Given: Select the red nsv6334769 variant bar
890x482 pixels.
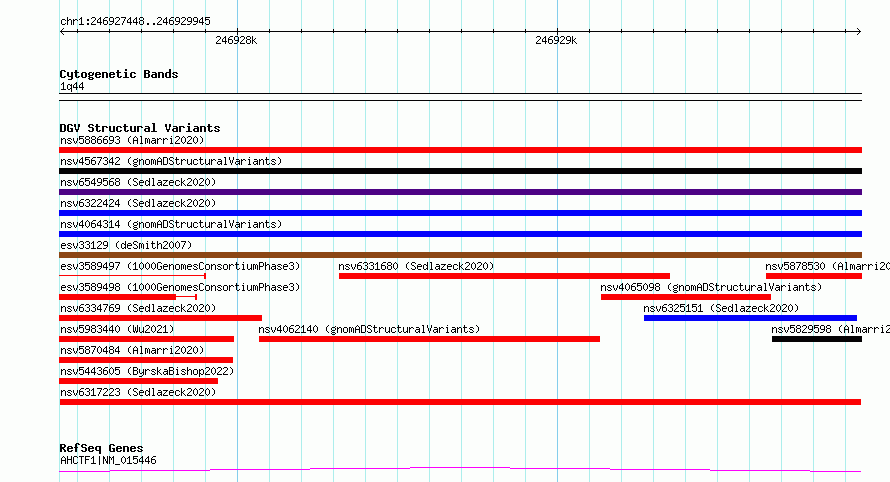Looking at the screenshot, I should point(161,318).
